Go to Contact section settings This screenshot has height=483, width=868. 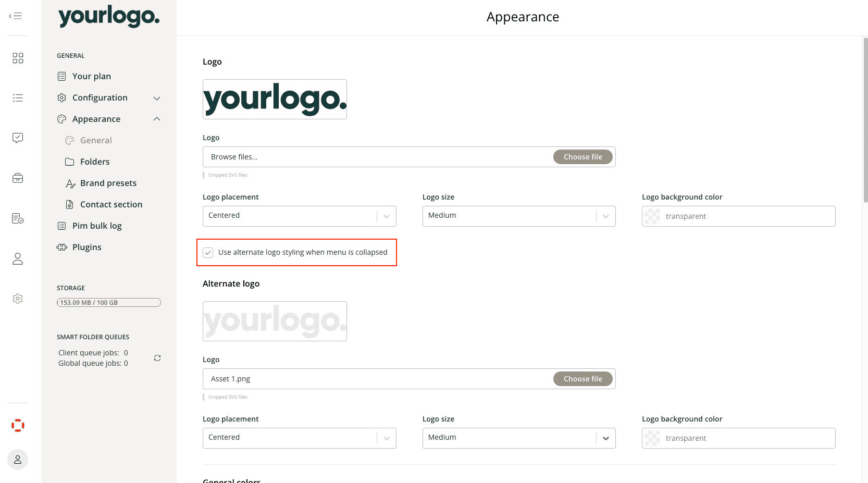pyautogui.click(x=111, y=205)
